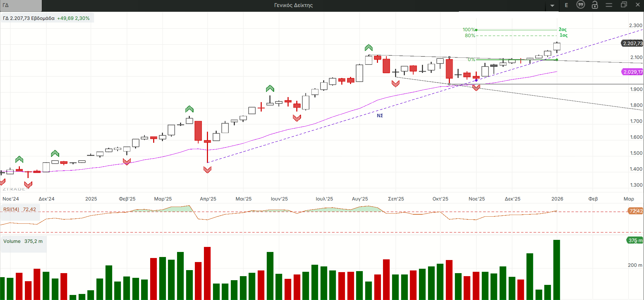Open the dropdown arrow in title bar
The width and height of the screenshot is (644, 300).
552,5
